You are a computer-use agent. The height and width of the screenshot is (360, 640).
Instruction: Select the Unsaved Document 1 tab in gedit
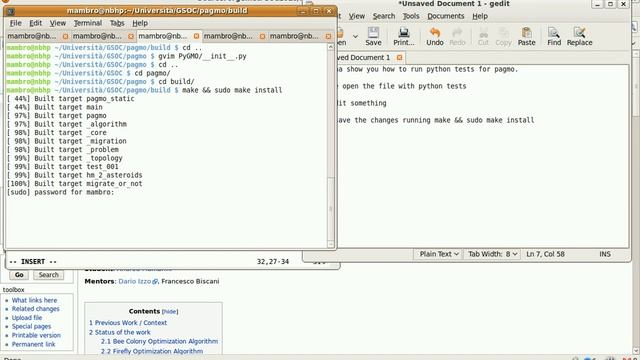click(363, 58)
